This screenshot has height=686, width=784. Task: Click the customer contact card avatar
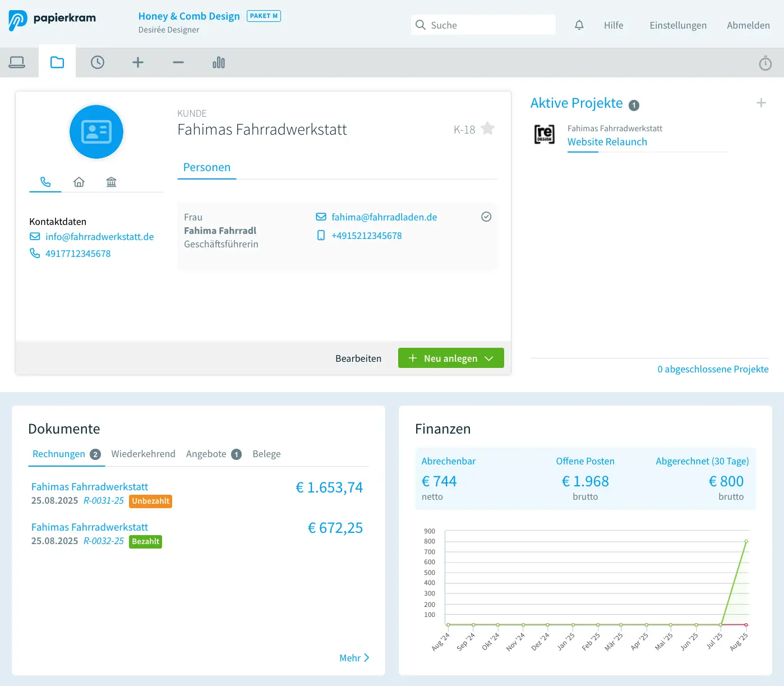click(x=96, y=132)
